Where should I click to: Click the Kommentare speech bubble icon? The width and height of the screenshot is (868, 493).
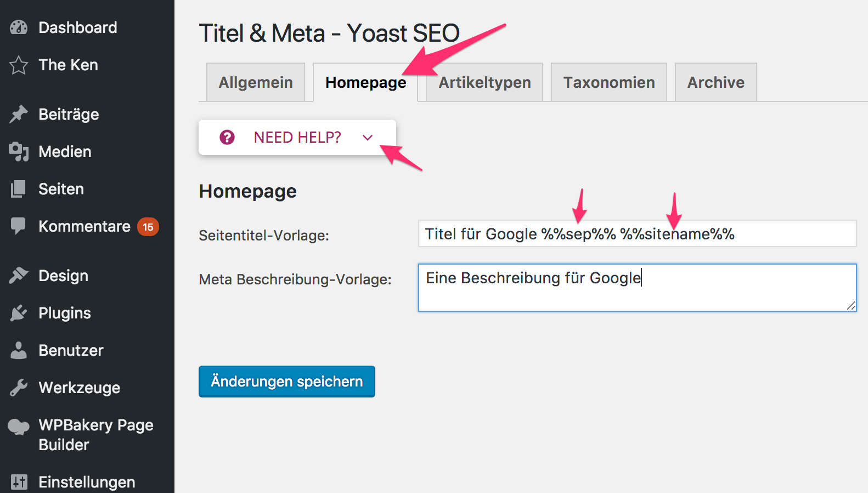coord(19,226)
